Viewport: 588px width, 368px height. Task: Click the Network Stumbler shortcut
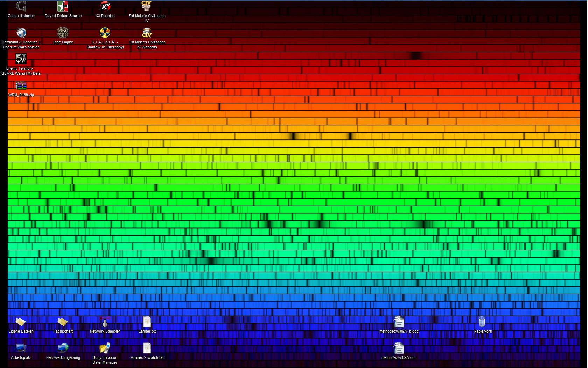click(x=105, y=322)
